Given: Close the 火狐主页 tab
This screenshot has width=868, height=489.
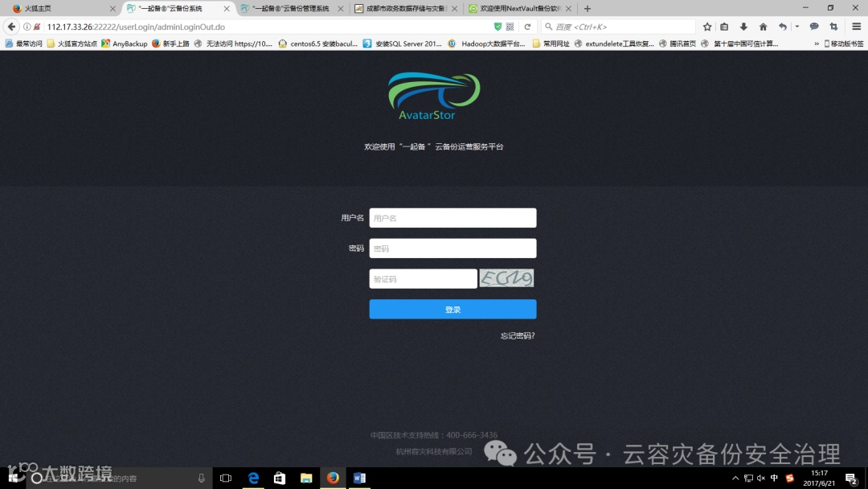Looking at the screenshot, I should (x=113, y=8).
